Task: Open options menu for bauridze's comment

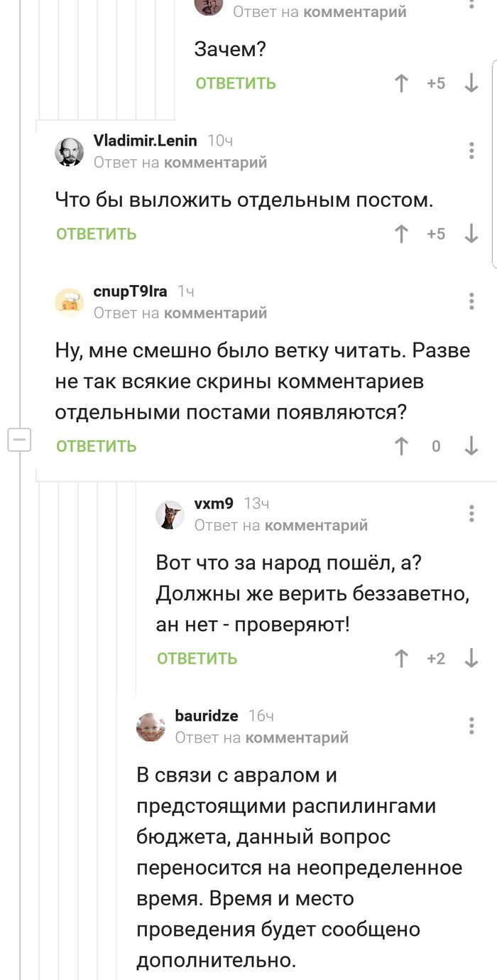Action: pyautogui.click(x=471, y=726)
